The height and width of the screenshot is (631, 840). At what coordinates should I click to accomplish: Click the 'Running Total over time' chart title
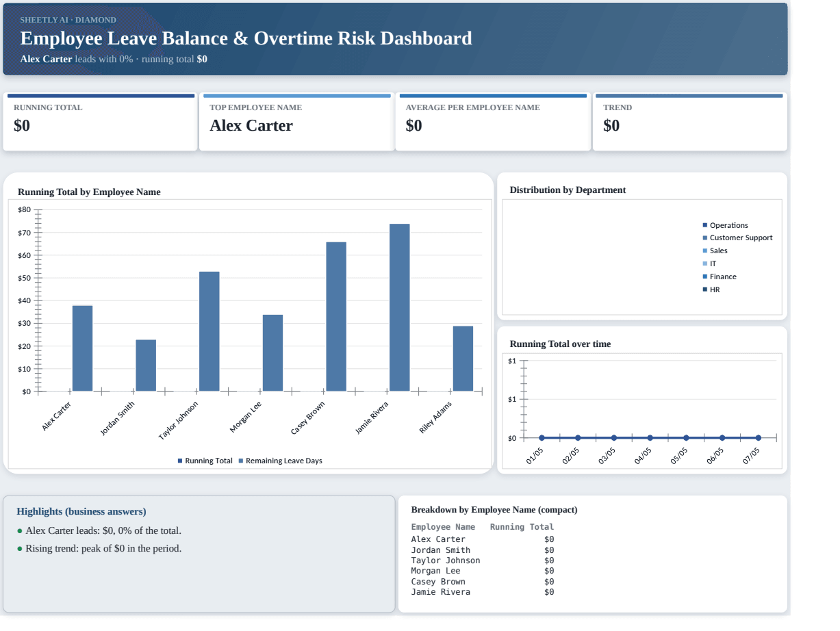point(560,344)
